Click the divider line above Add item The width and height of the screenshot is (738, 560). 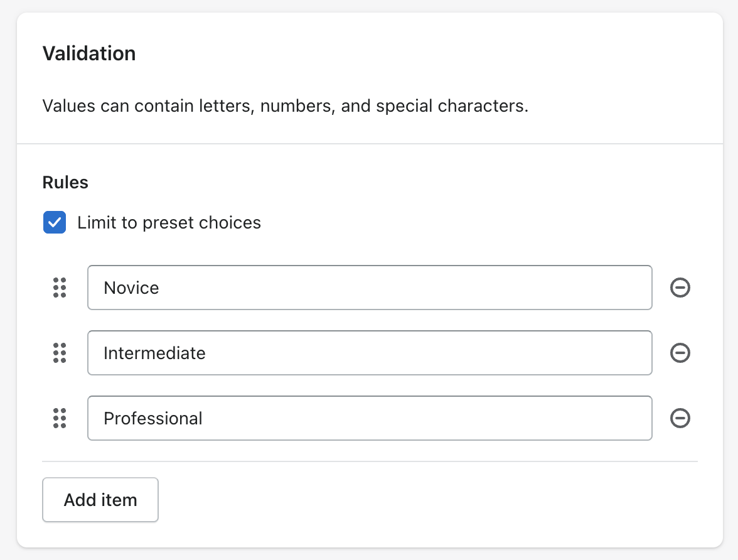tap(370, 461)
